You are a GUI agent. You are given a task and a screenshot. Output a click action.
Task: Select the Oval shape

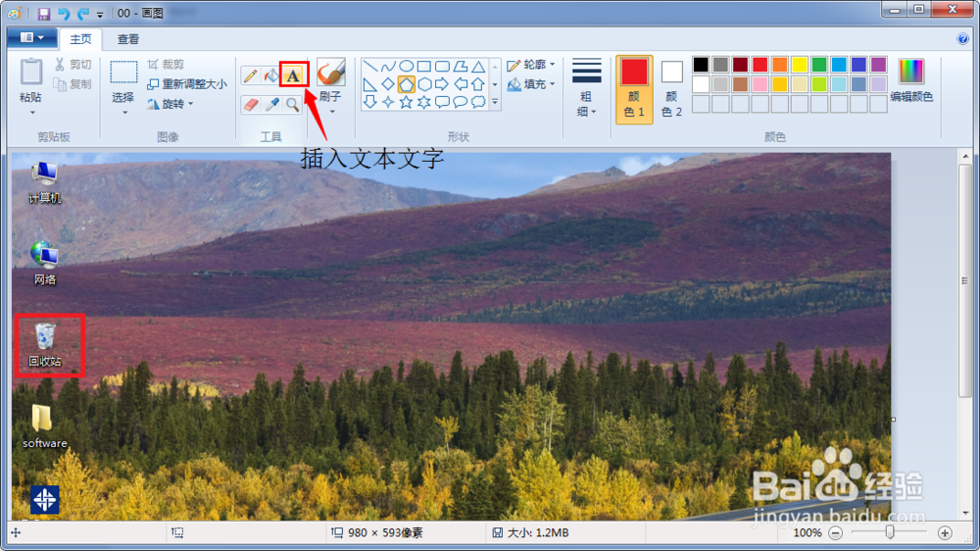click(x=407, y=67)
